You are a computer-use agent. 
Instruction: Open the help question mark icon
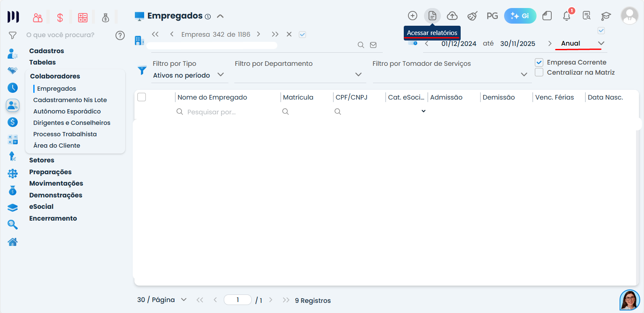tap(120, 35)
